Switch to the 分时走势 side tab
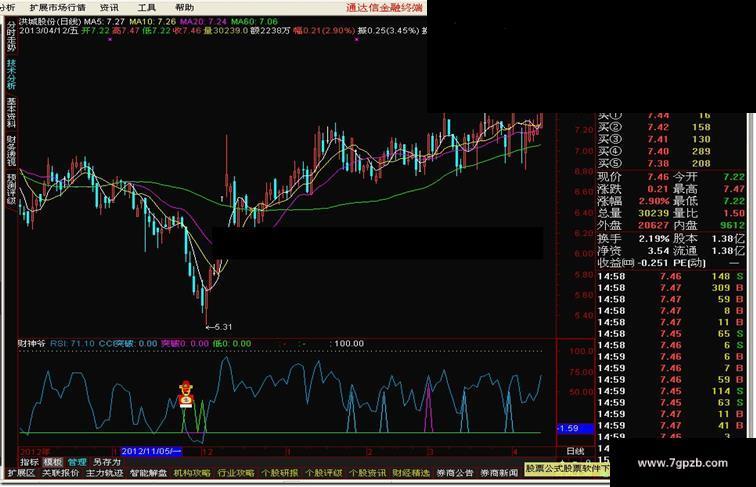The height and width of the screenshot is (487, 756). [x=11, y=36]
